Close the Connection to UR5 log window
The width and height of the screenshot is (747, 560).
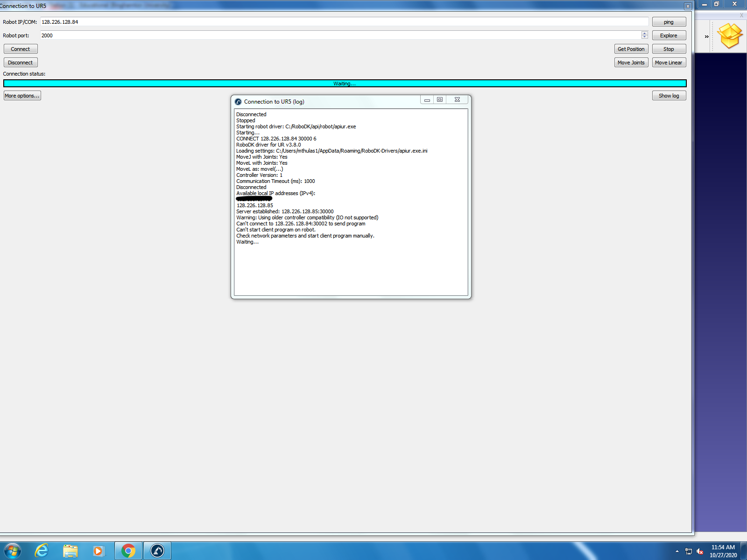click(458, 100)
